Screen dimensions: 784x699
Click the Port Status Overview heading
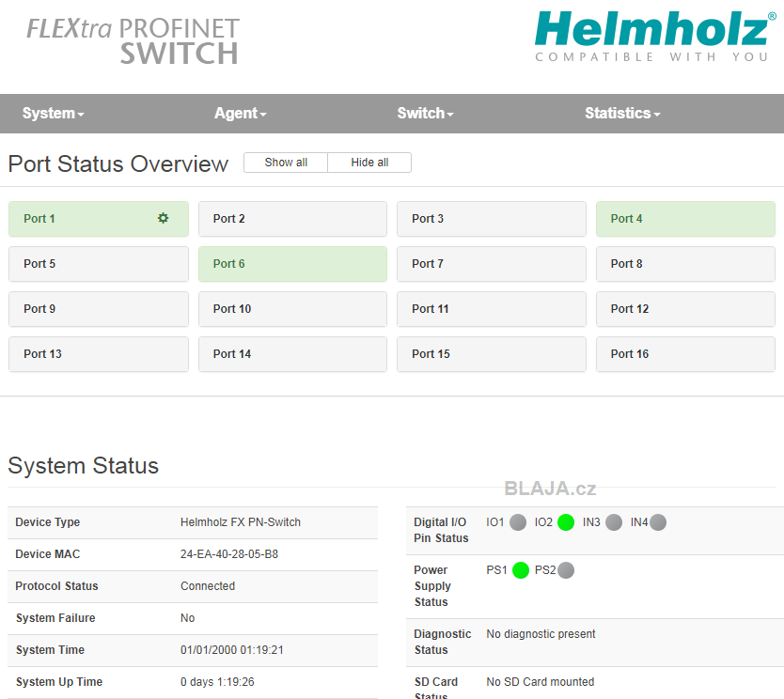(118, 163)
